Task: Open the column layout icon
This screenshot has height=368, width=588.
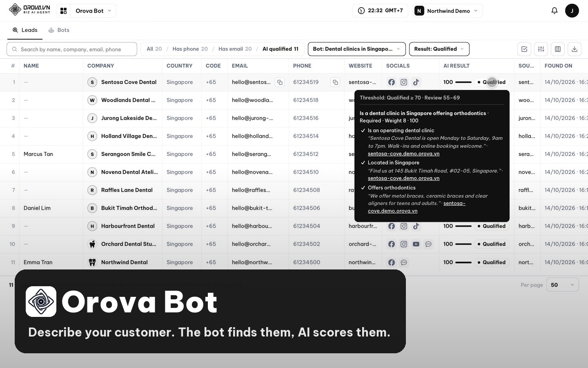Action: click(x=558, y=49)
